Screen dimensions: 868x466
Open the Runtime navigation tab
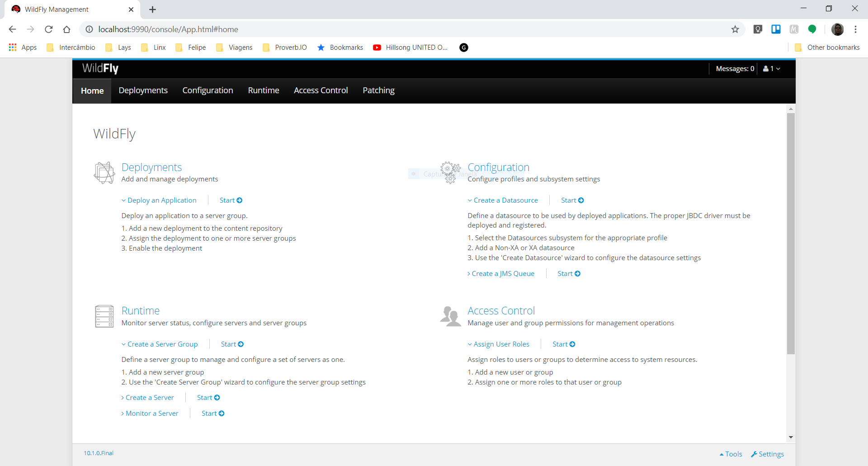point(264,91)
